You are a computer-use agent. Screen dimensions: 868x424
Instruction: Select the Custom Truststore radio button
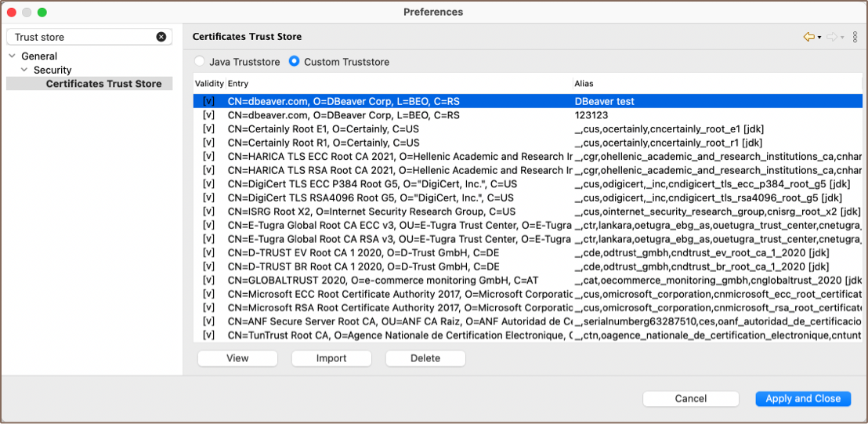pos(295,61)
